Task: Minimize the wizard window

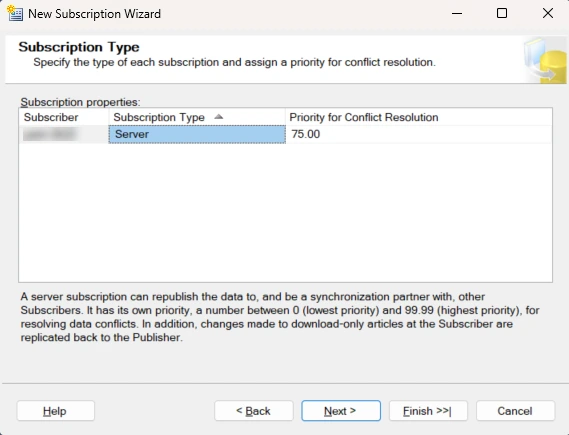Action: tap(457, 13)
